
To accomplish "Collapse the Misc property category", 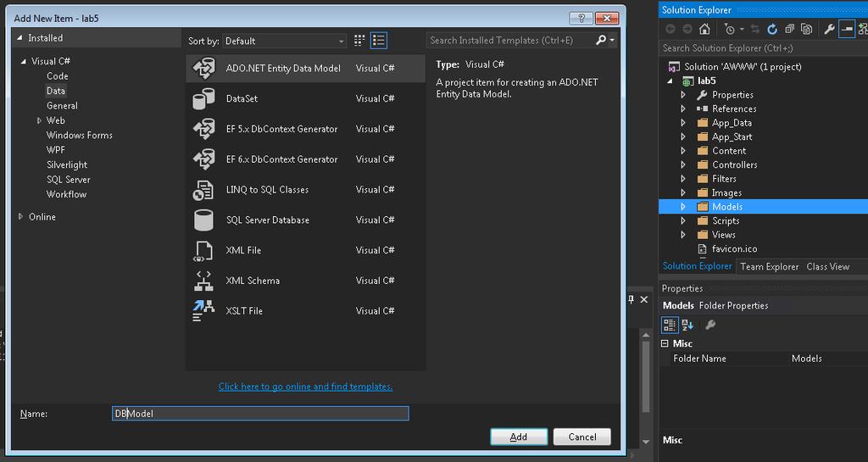I will [x=665, y=343].
